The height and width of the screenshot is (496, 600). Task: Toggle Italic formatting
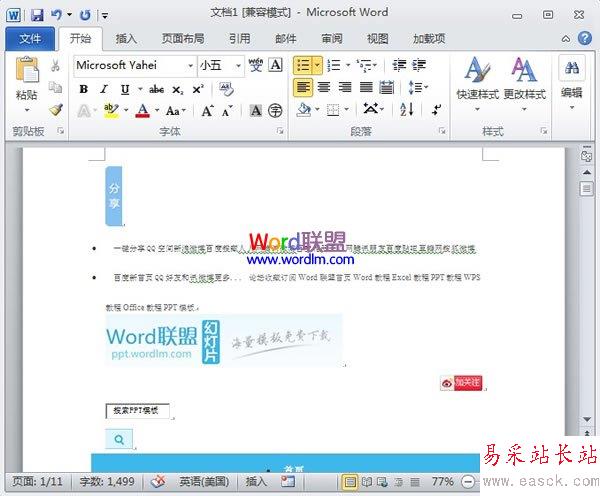pos(104,89)
